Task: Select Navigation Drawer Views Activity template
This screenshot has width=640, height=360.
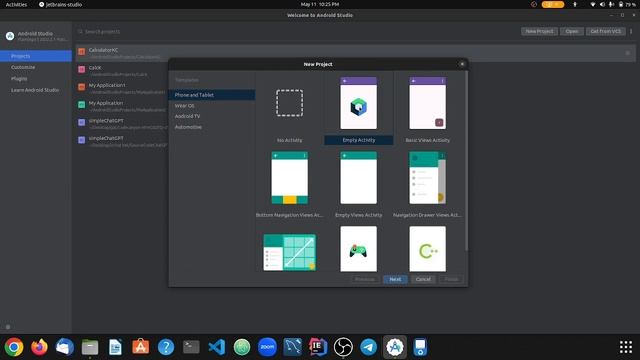Action: coord(427,178)
